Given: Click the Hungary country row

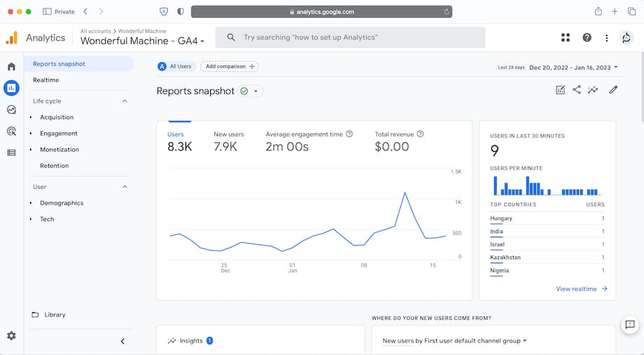Looking at the screenshot, I should [x=547, y=218].
